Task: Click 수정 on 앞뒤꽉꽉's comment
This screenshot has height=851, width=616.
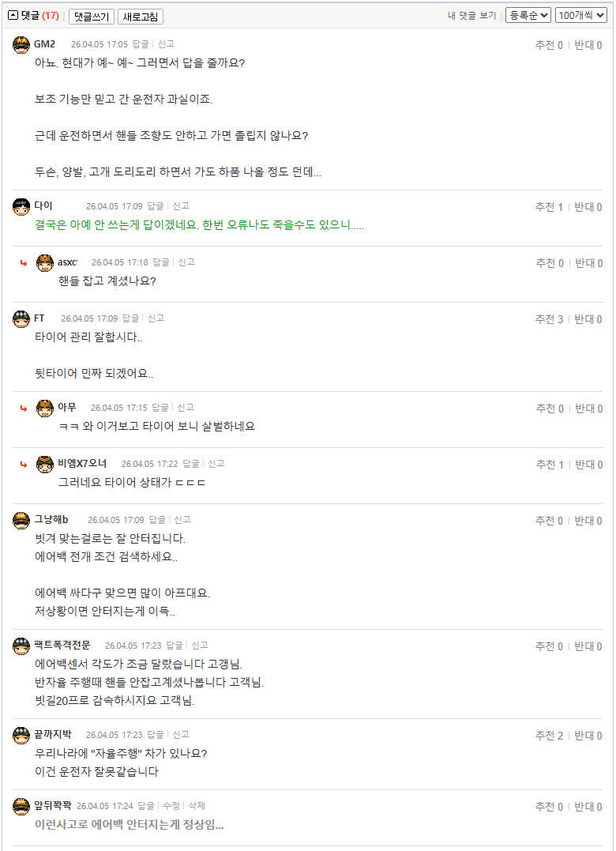Action: pos(171,806)
